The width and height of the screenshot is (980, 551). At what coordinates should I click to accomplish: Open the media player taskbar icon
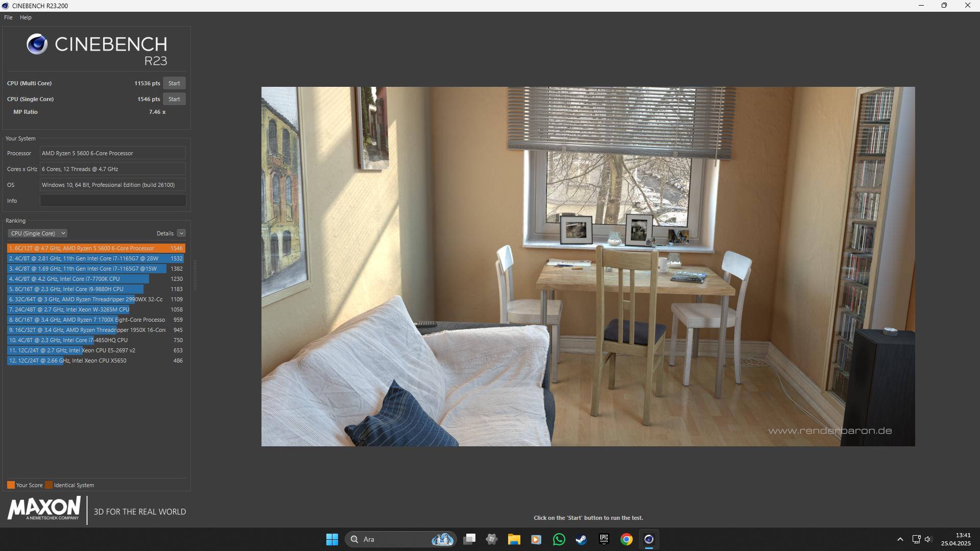tap(536, 539)
